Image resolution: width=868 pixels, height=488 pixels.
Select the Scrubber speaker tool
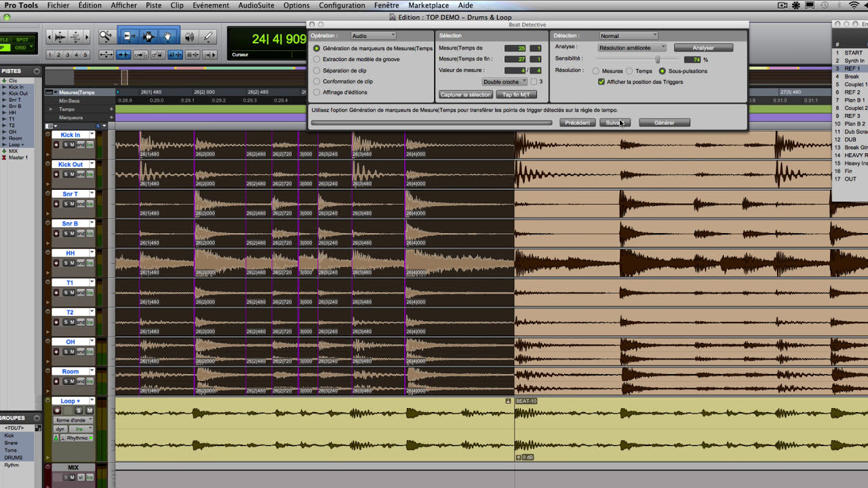[x=190, y=36]
